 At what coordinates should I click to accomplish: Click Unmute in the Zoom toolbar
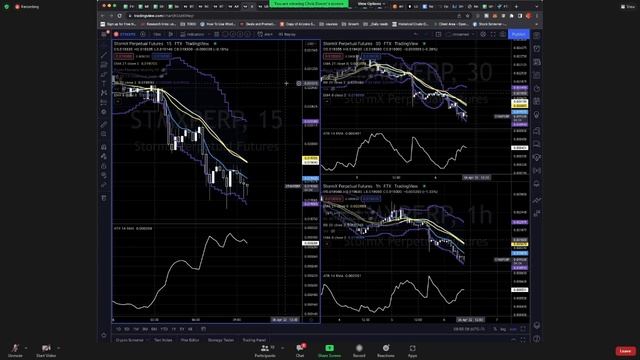(15, 350)
